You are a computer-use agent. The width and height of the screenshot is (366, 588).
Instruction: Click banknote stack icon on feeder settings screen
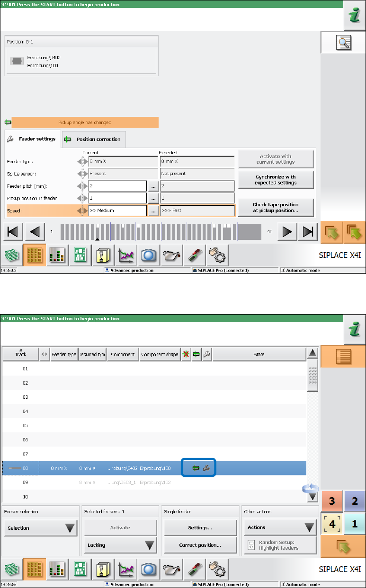coord(11,256)
